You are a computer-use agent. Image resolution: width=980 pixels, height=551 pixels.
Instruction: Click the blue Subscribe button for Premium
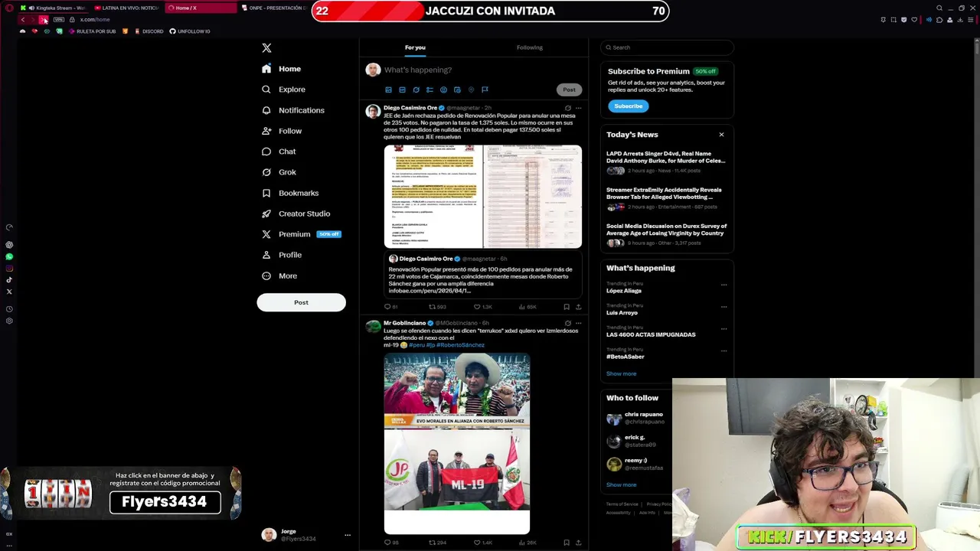(x=628, y=106)
